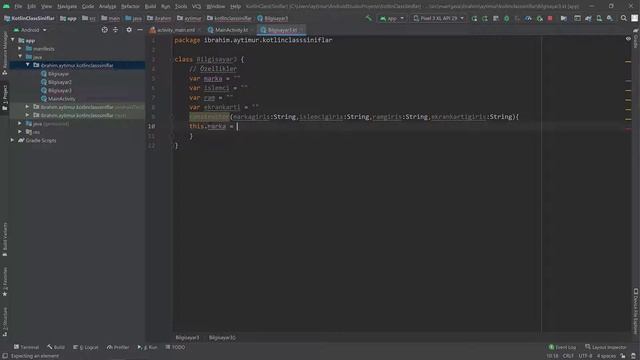The height and width of the screenshot is (360, 640).
Task: Select MainActivity in project tree
Action: click(x=58, y=99)
